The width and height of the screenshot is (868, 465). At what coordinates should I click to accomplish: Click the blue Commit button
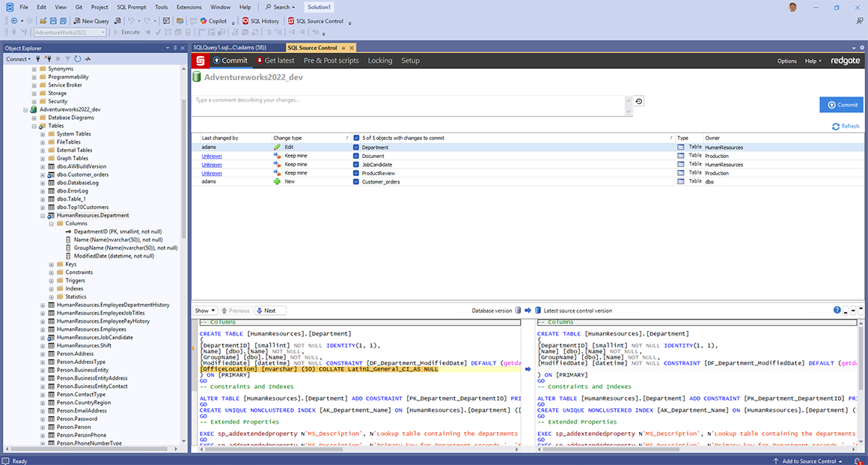point(841,105)
